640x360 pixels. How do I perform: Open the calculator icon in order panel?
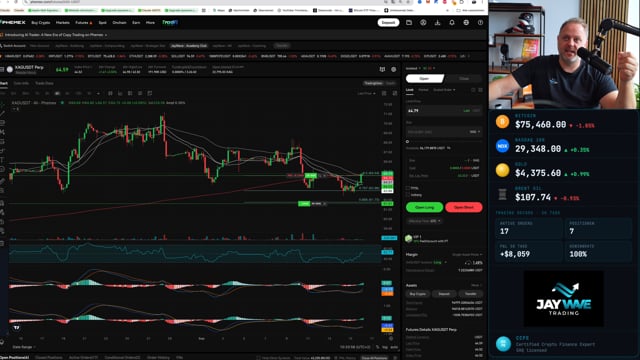(x=473, y=90)
